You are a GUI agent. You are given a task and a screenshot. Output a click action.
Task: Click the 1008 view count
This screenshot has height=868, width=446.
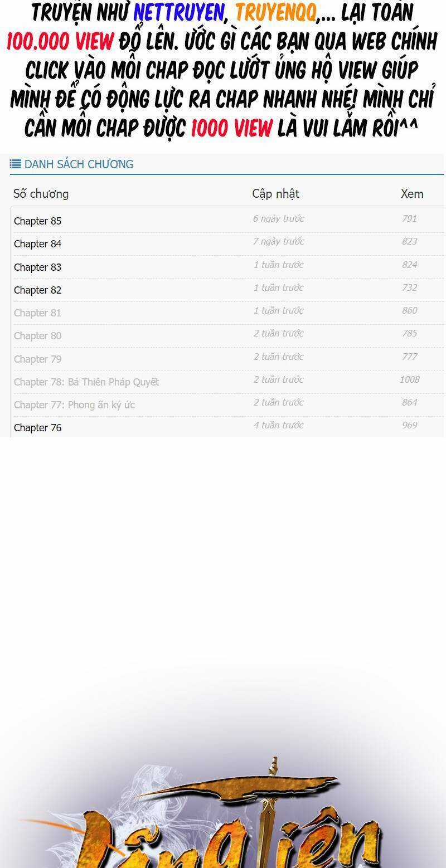[x=409, y=379]
